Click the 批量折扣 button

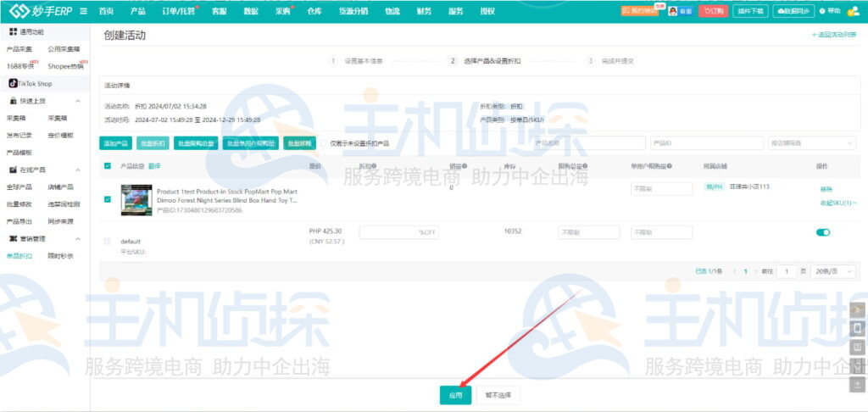[153, 143]
